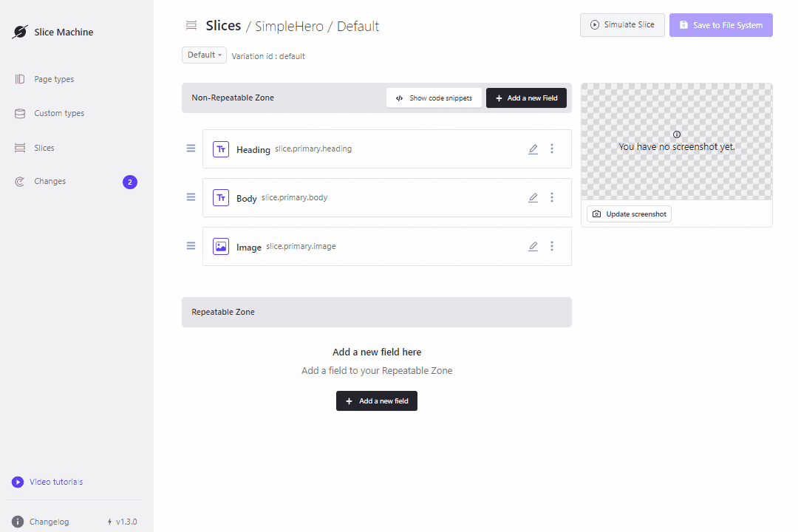The height and width of the screenshot is (532, 798).
Task: Click the edit pencil for the Heading field
Action: tap(533, 149)
